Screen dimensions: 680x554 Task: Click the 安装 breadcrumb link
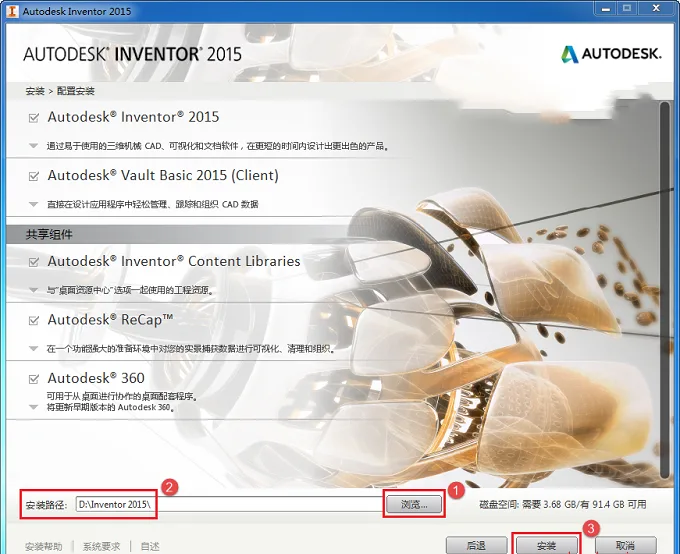pyautogui.click(x=35, y=91)
